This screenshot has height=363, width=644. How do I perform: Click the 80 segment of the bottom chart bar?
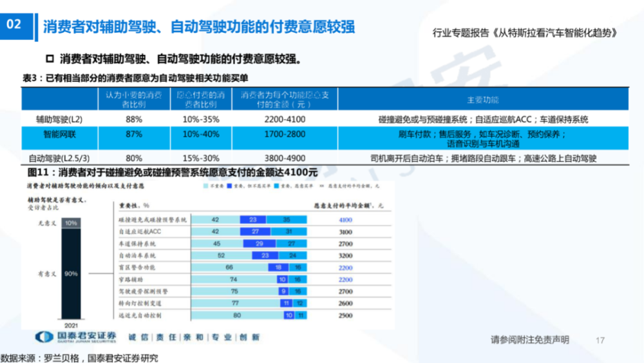click(237, 315)
